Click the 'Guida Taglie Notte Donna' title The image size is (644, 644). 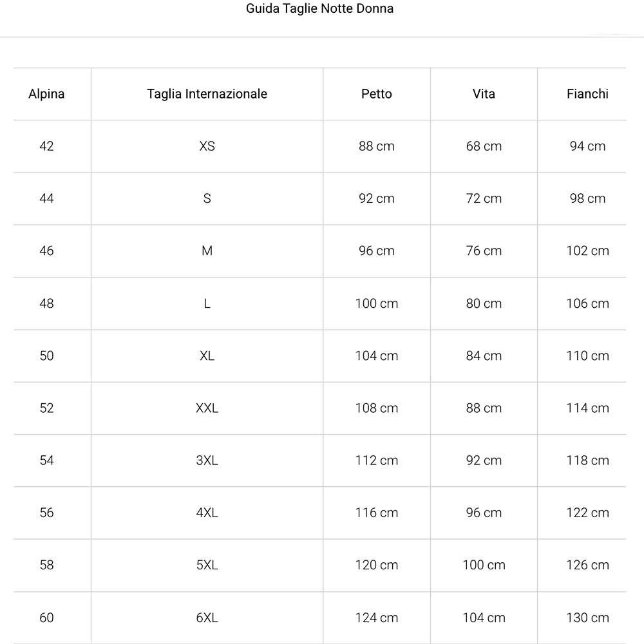click(319, 9)
